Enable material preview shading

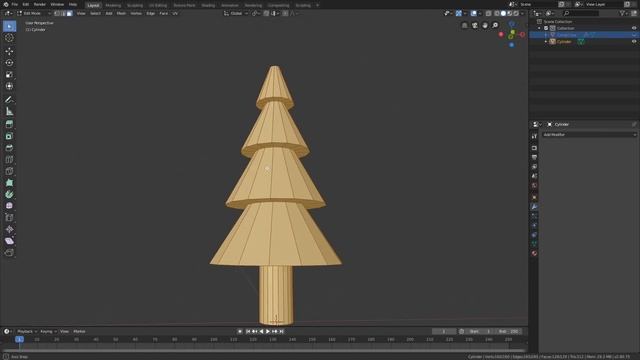click(509, 13)
